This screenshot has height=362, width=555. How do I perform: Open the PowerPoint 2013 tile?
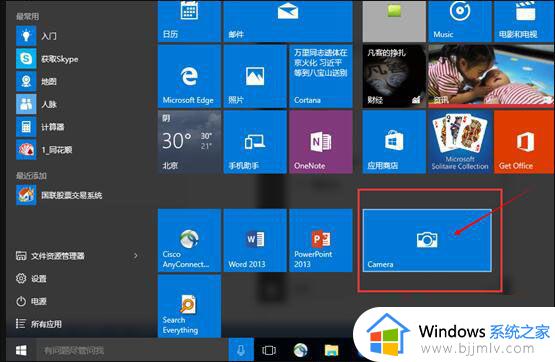click(321, 240)
